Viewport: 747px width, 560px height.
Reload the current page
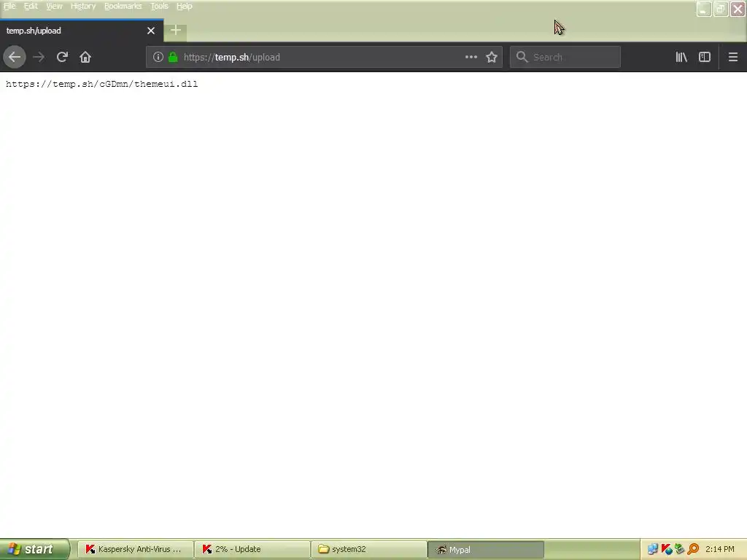pyautogui.click(x=62, y=57)
